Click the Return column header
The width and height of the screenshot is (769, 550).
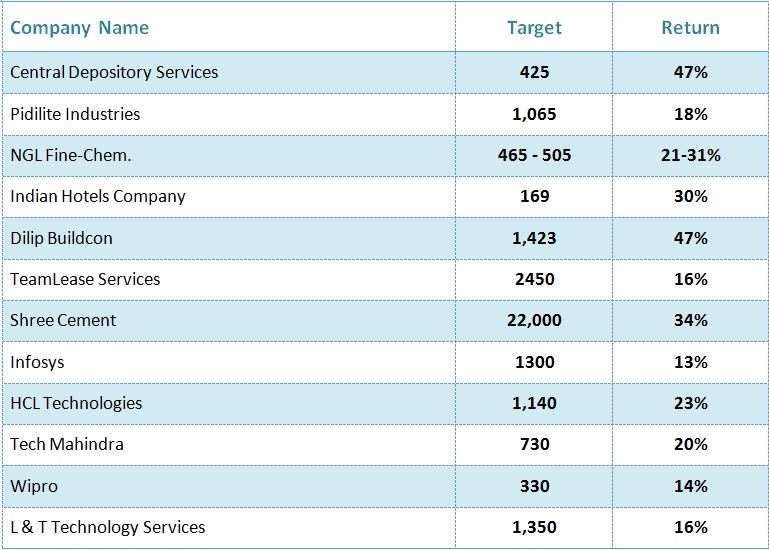click(x=691, y=27)
